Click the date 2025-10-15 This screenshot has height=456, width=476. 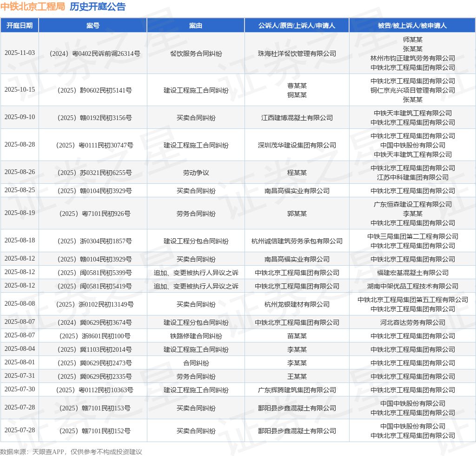[x=20, y=90]
